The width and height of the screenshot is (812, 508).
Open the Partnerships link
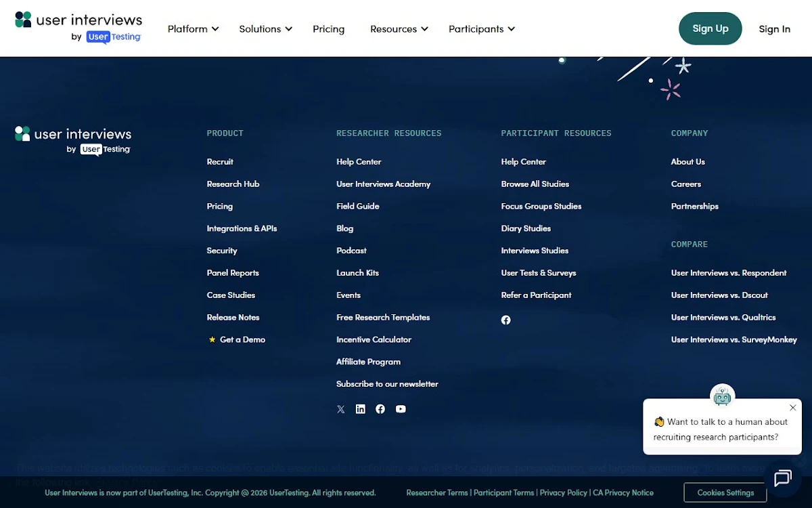point(695,206)
